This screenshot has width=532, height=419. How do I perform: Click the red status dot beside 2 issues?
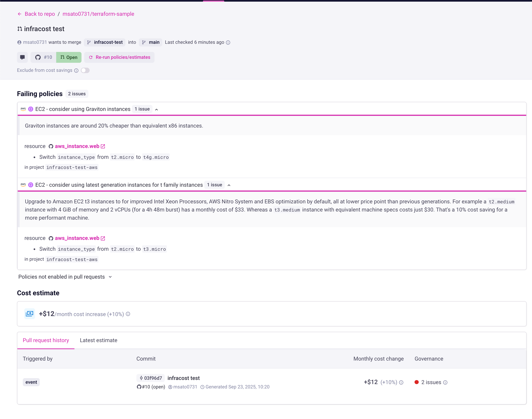pyautogui.click(x=417, y=382)
